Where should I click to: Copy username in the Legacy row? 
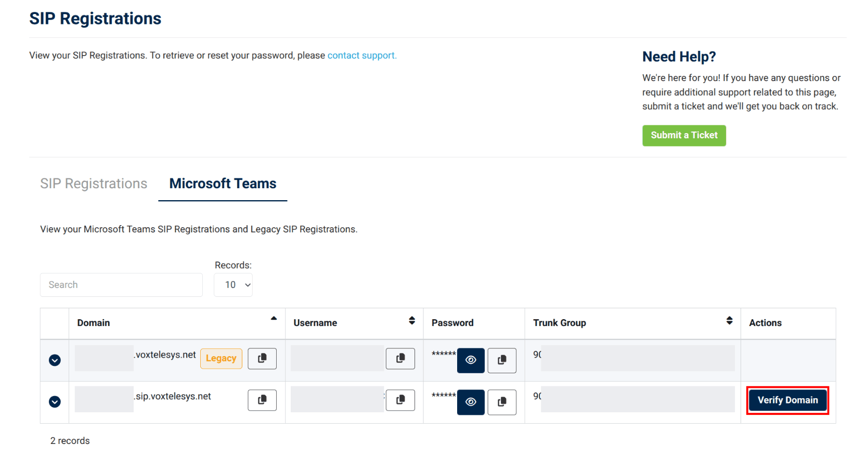[x=400, y=358]
